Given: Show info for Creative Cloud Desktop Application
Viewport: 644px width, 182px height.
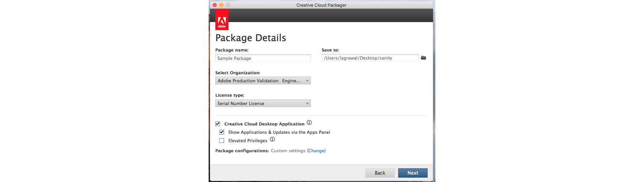Looking at the screenshot, I should 309,123.
